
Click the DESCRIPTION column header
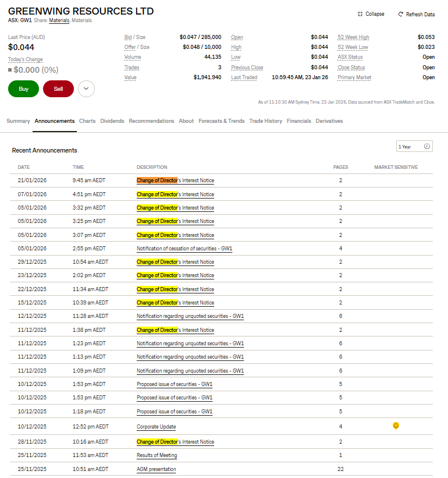point(152,167)
